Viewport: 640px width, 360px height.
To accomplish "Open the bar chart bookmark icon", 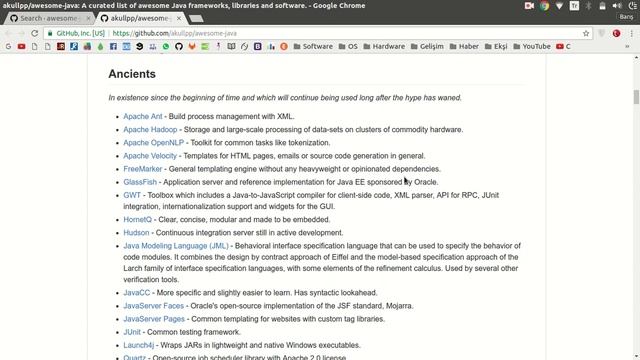I will [x=271, y=47].
